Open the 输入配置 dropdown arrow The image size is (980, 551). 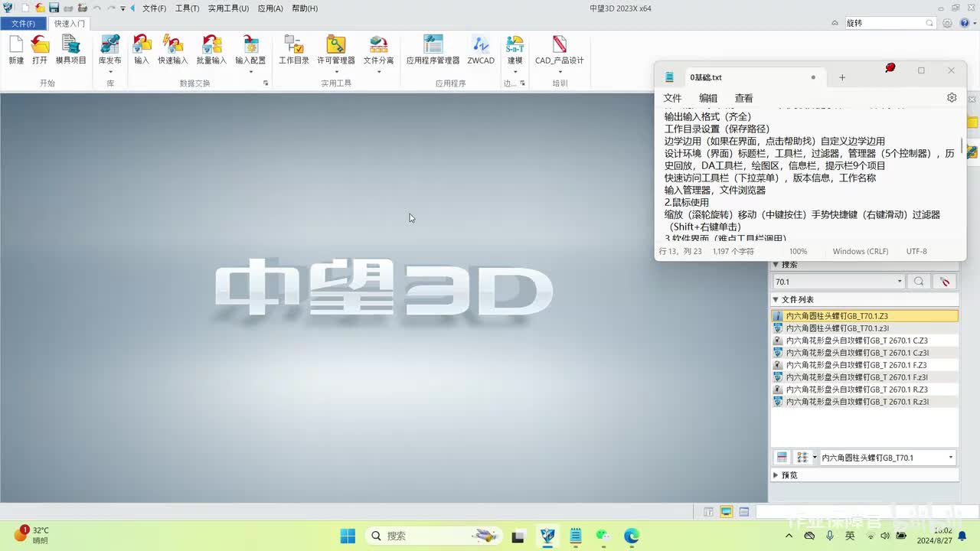pyautogui.click(x=250, y=72)
